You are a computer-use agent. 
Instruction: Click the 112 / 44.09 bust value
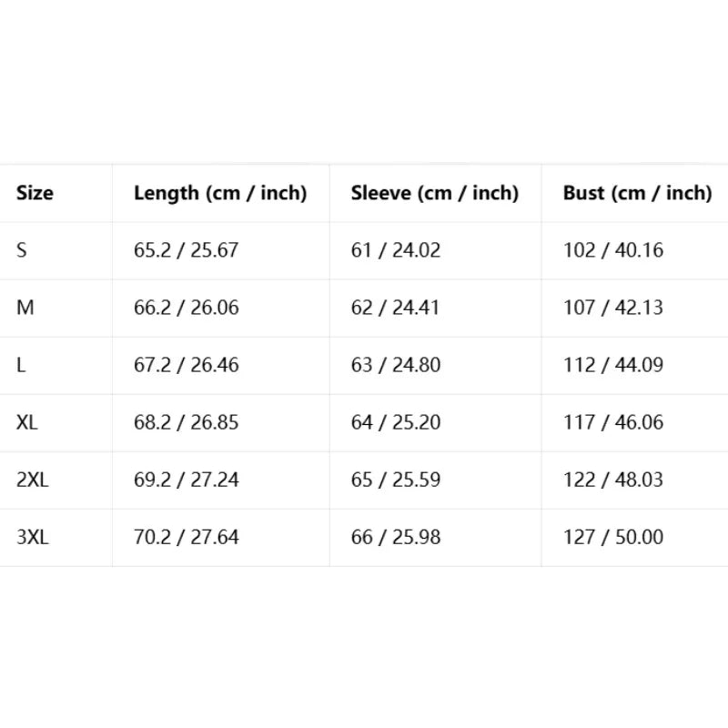613,365
